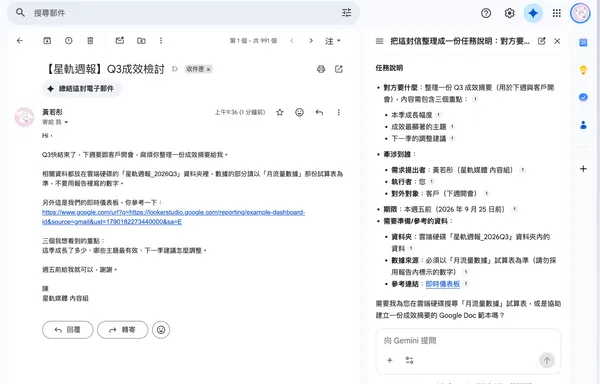Click Gemini send arrow button

547,360
